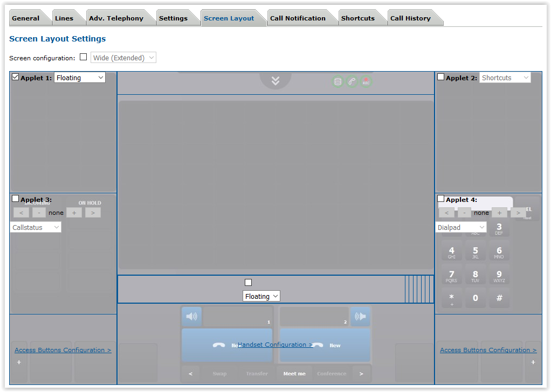551x392 pixels.
Task: Click the plus icon at bottom left corner
Action: [x=19, y=362]
